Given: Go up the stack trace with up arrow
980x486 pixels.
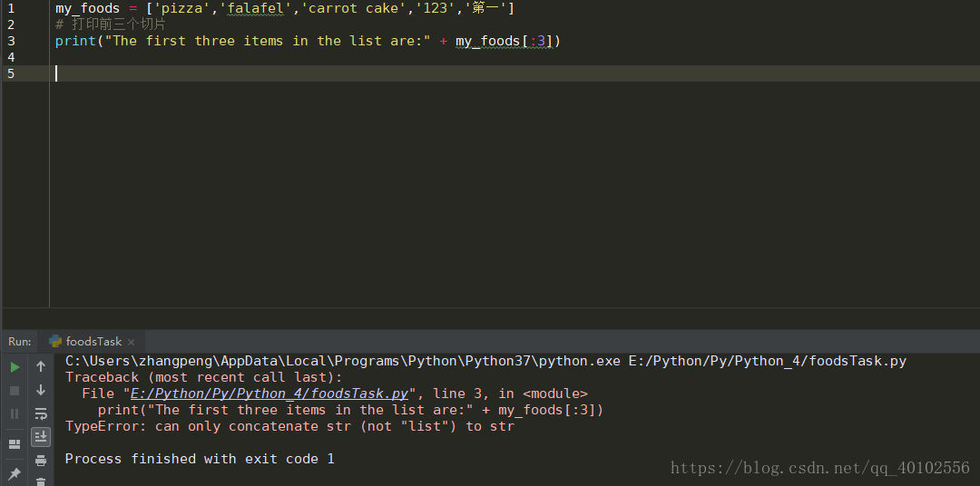Looking at the screenshot, I should click(41, 366).
